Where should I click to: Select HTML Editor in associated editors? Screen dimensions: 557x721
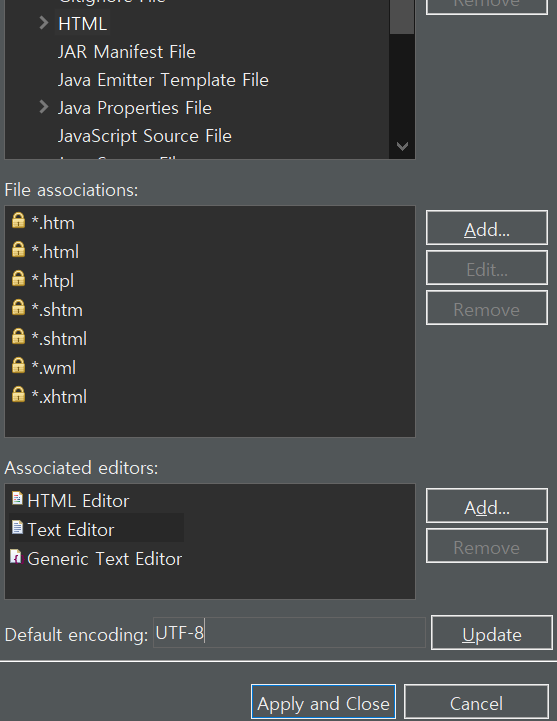pyautogui.click(x=78, y=501)
